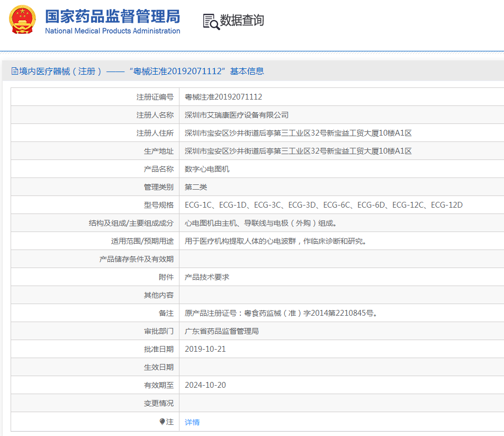Click attachment value 产品技术要求
This screenshot has width=504, height=436.
point(207,277)
